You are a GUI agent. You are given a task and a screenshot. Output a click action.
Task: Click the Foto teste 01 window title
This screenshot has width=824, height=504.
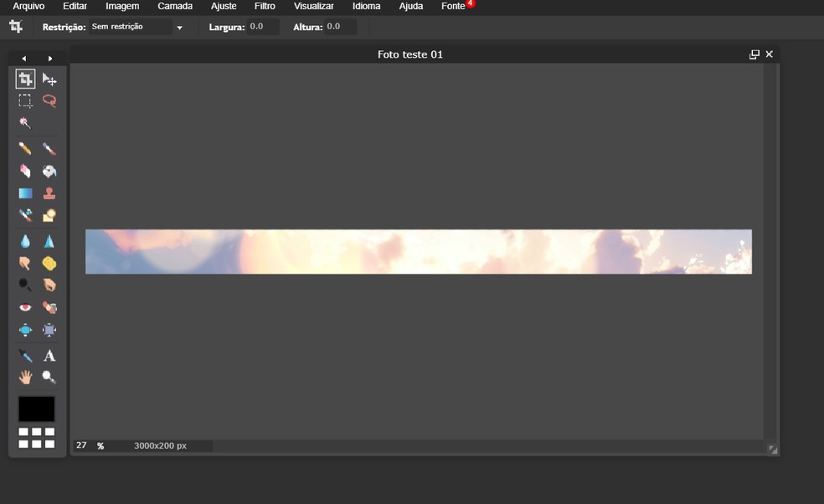409,54
